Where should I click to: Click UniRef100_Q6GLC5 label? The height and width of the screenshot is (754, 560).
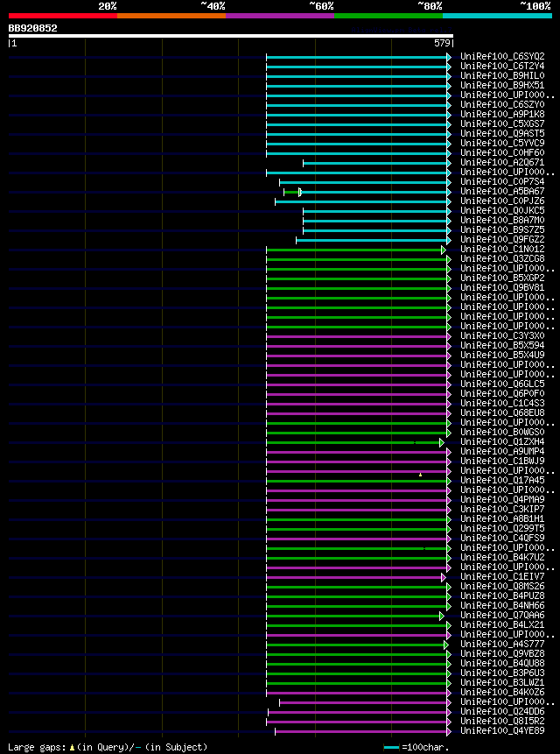click(502, 384)
